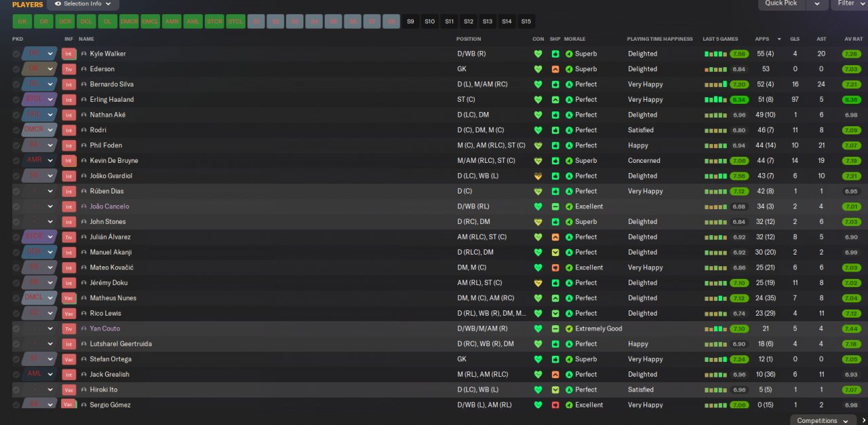Open Selection Info dropdown
868x425 pixels.
tap(83, 4)
